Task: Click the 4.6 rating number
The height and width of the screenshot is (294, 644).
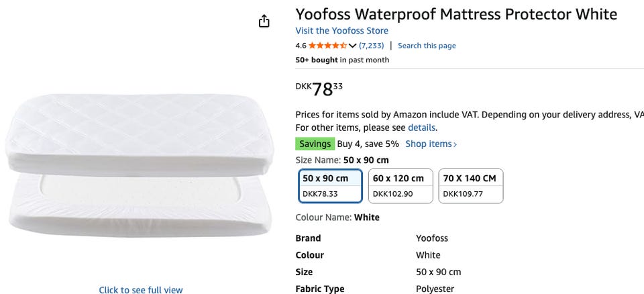Action: click(x=301, y=46)
